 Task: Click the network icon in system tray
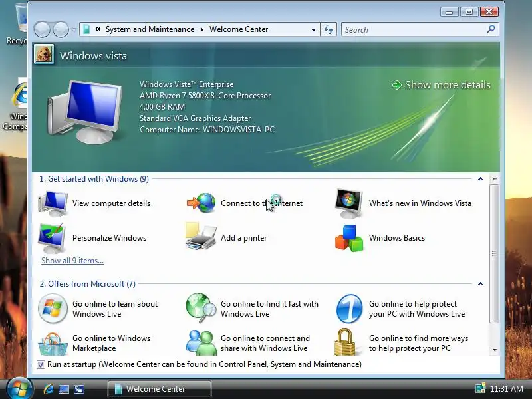[x=480, y=388]
